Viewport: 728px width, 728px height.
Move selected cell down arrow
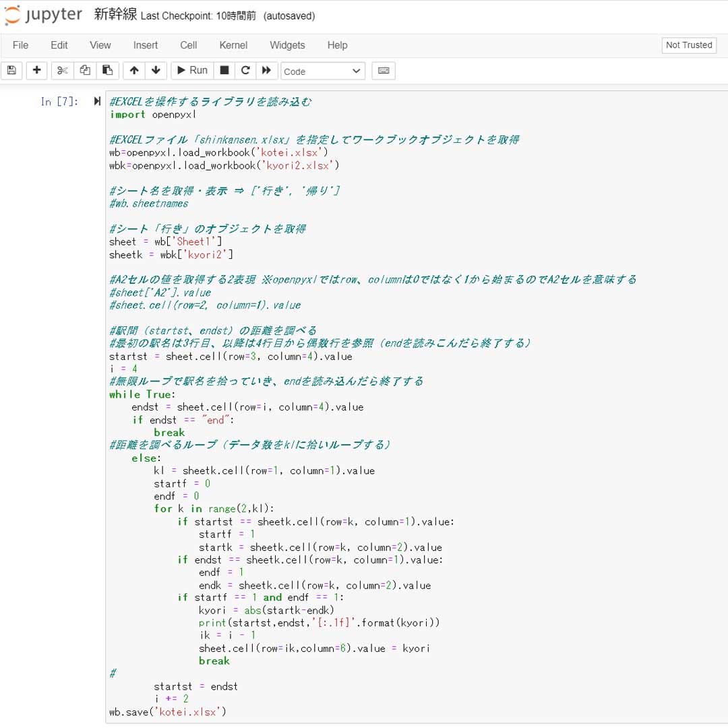pyautogui.click(x=156, y=71)
